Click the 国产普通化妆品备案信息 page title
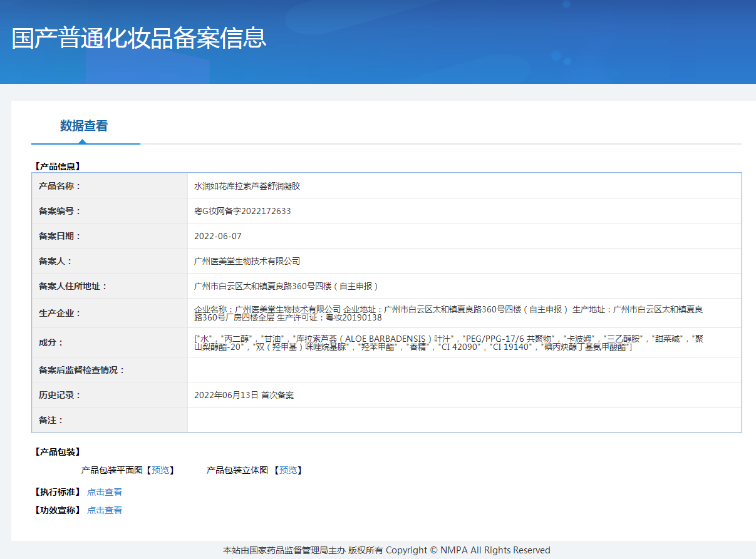 coord(139,38)
